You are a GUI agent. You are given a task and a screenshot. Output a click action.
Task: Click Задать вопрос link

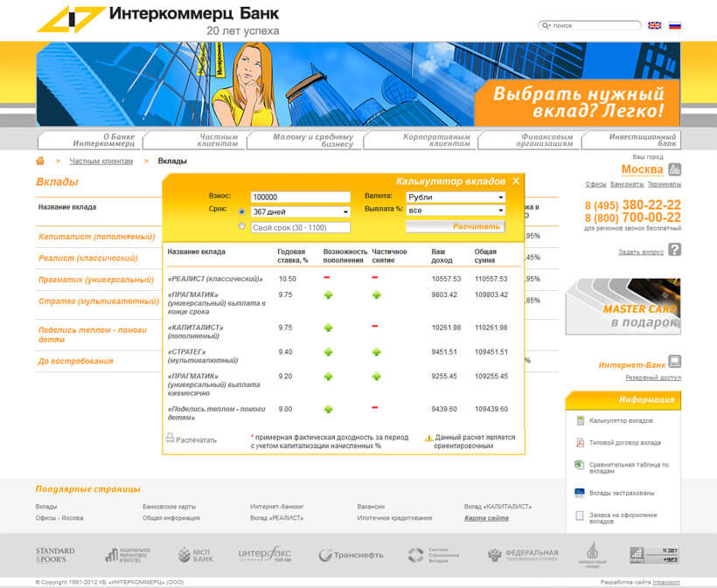point(641,252)
